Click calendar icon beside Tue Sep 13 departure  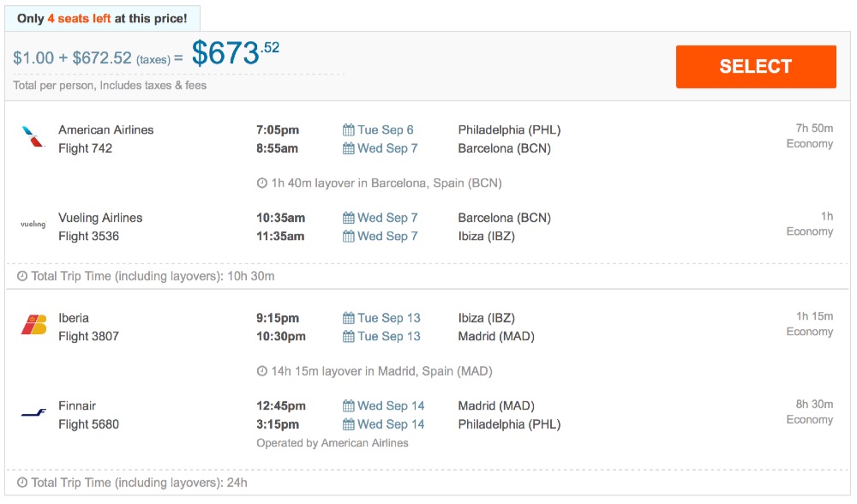[348, 318]
